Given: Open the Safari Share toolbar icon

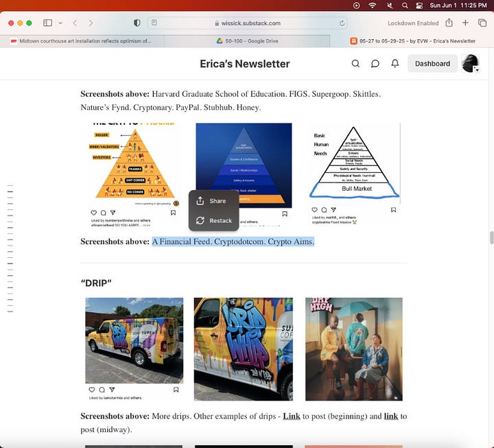Looking at the screenshot, I should point(449,23).
